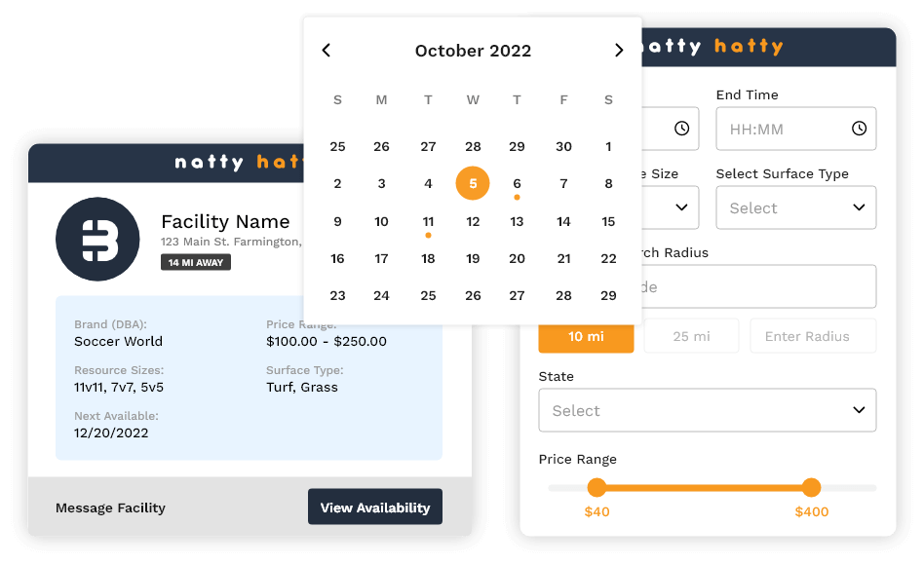Select the 10 mi radius option

point(586,336)
